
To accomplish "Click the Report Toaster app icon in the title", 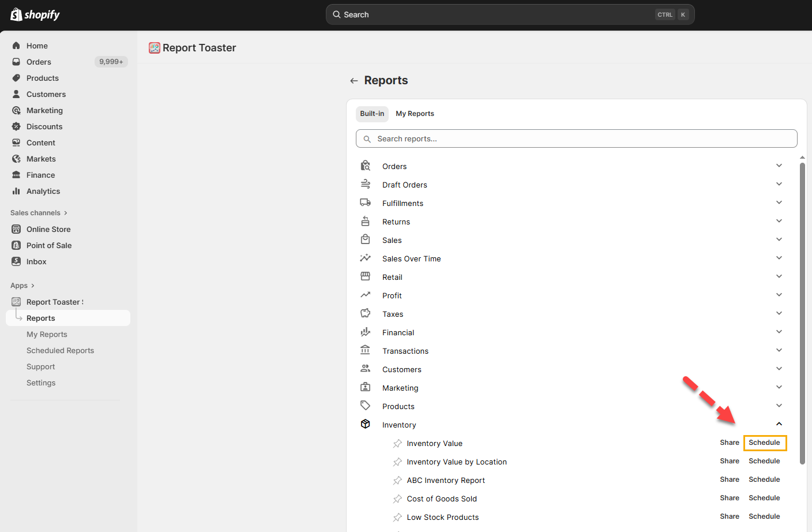I will coord(154,48).
